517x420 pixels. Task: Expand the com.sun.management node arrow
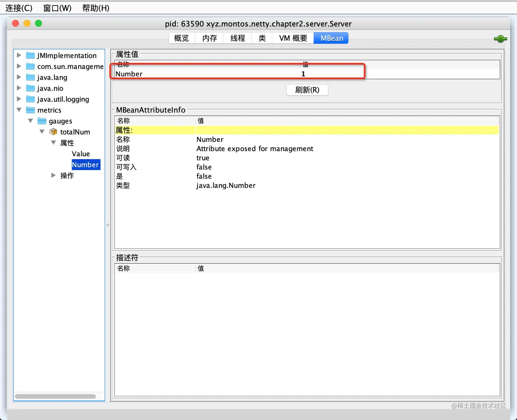click(x=19, y=66)
